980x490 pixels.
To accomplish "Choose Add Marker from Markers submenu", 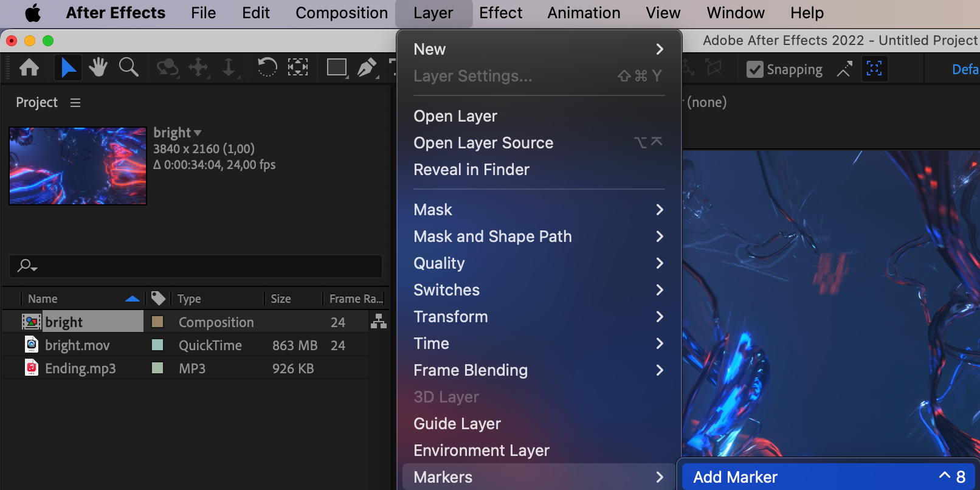I will pos(829,477).
